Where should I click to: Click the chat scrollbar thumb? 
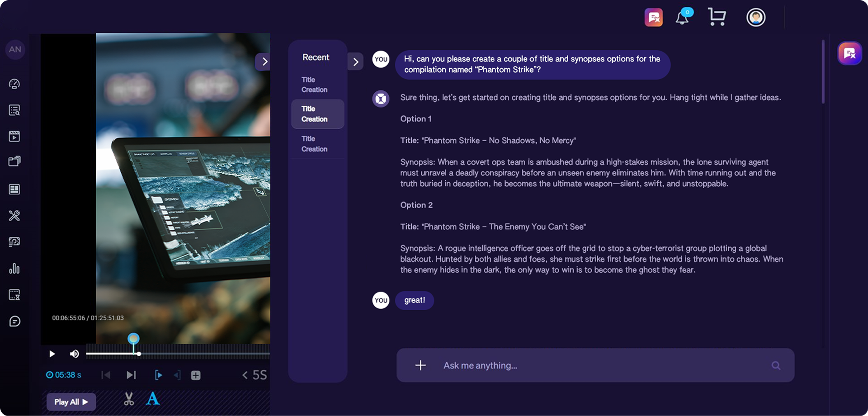(x=823, y=72)
